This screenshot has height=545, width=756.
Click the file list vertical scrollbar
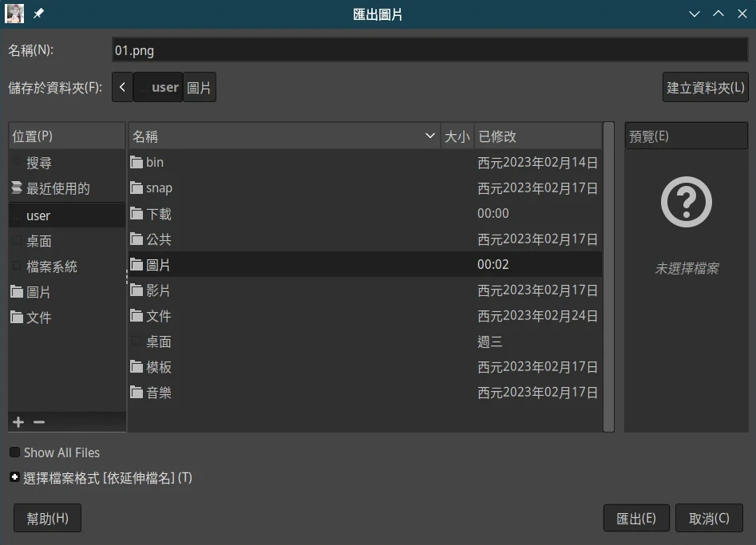point(608,275)
